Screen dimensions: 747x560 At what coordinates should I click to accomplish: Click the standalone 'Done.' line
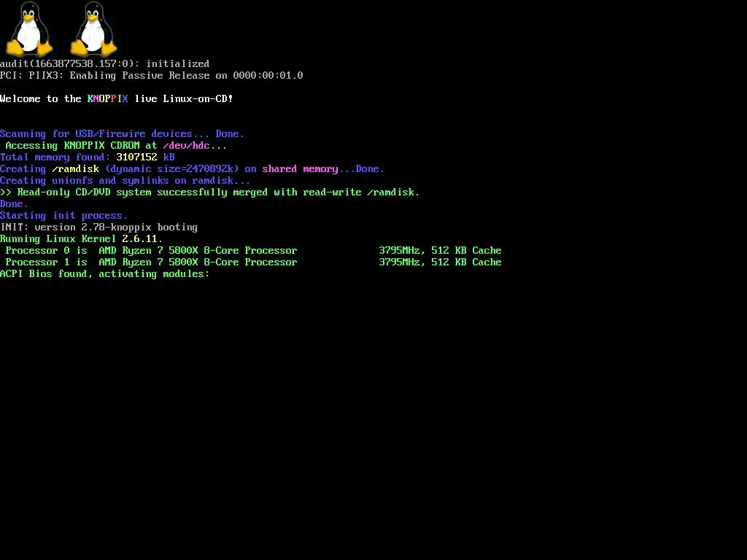pos(15,204)
